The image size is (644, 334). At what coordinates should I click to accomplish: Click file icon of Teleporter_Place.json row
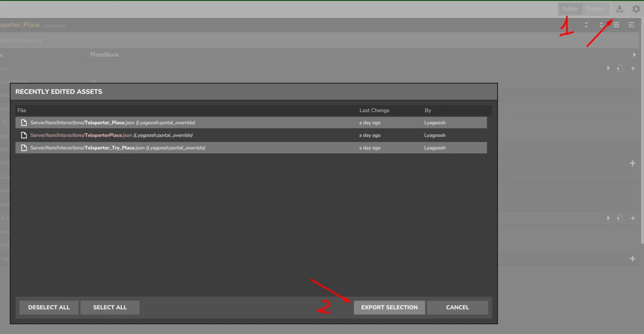coord(24,123)
